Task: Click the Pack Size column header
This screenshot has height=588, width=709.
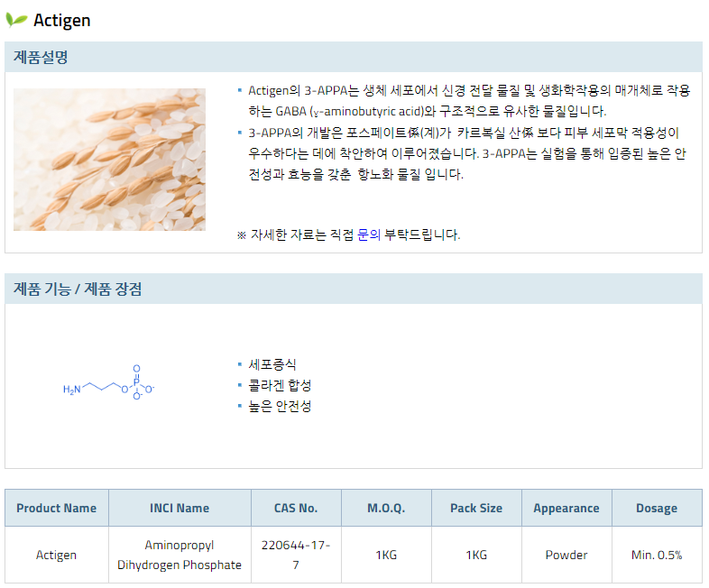Action: [x=476, y=508]
